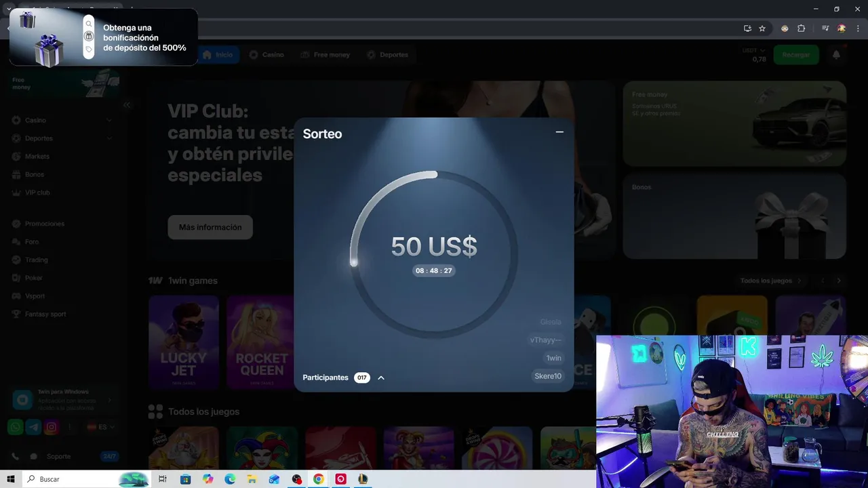Minimize the Sorteo giveaway popup
The height and width of the screenshot is (488, 868).
coord(559,132)
